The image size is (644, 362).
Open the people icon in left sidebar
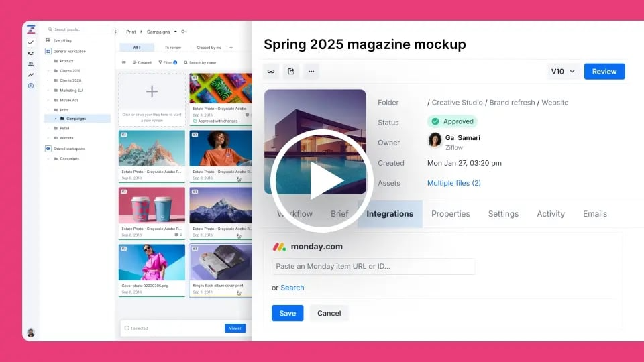click(30, 64)
